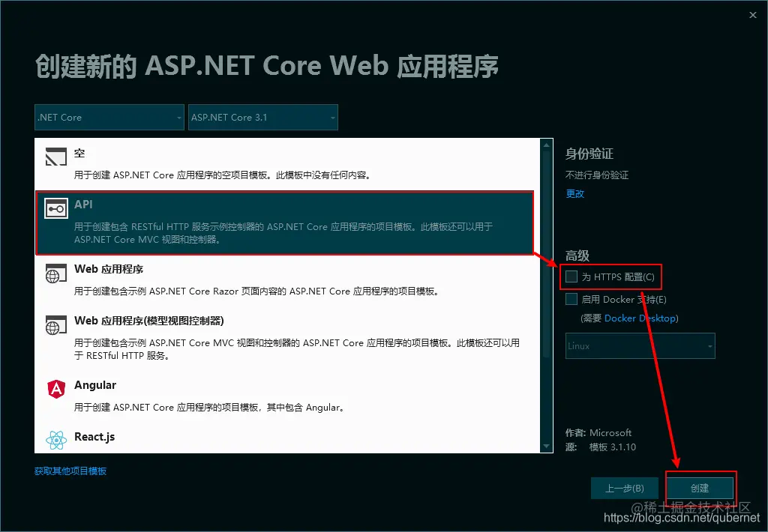Open the ASP.NET Core 3.1 version dropdown
768x532 pixels.
[x=263, y=118]
